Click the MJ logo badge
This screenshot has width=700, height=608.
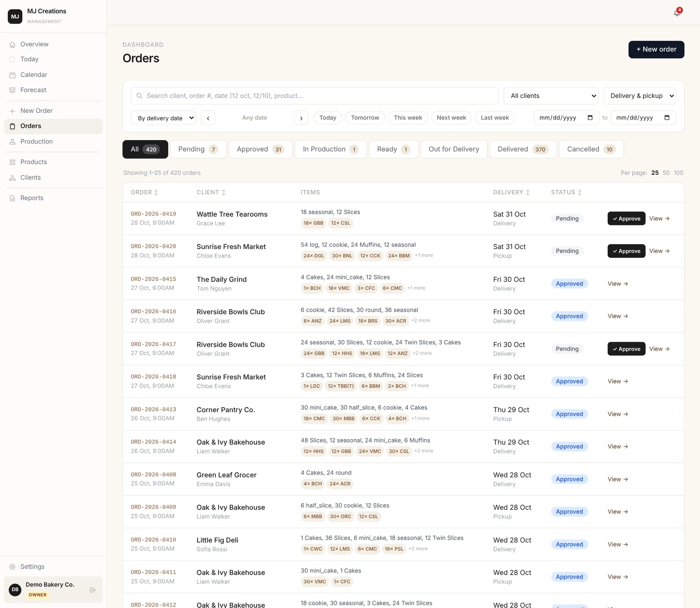click(x=15, y=16)
